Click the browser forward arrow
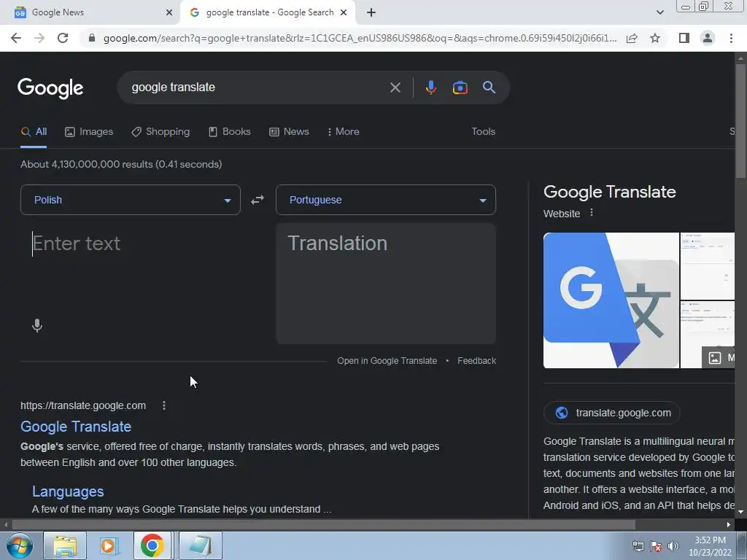The width and height of the screenshot is (747, 560). pos(39,38)
